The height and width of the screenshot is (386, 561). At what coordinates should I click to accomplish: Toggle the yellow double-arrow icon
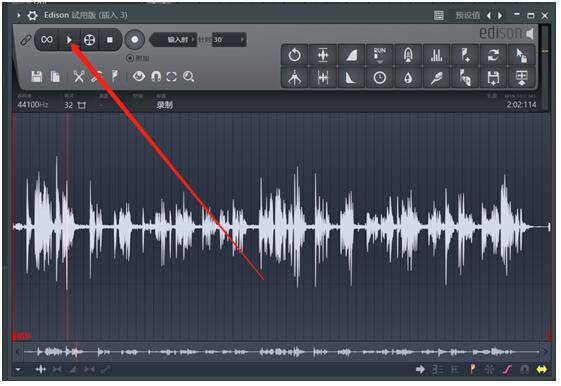tap(542, 369)
